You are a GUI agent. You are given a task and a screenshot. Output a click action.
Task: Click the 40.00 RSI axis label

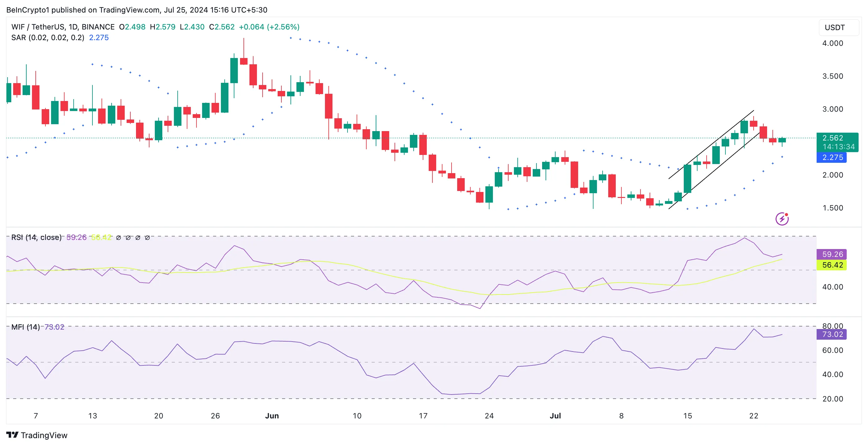(x=833, y=287)
